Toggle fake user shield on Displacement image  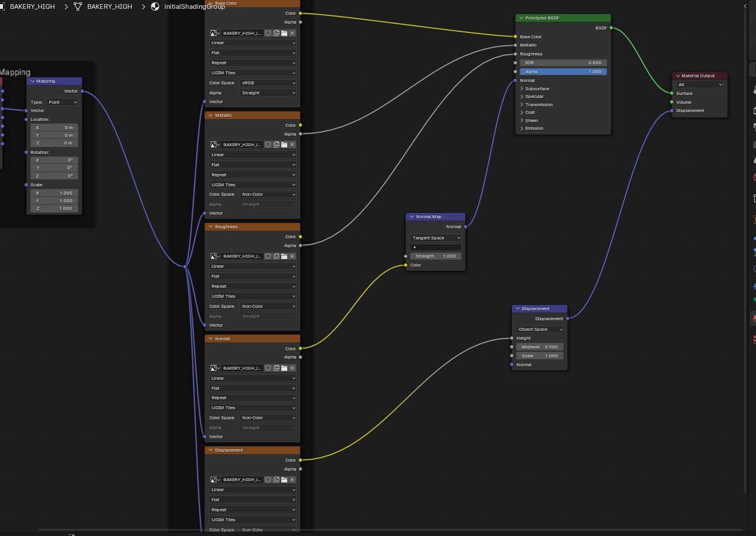pos(268,479)
